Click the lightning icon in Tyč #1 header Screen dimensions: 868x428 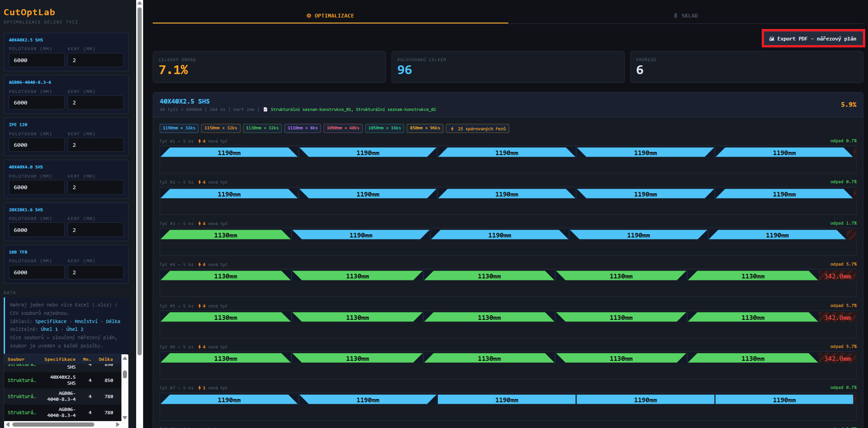[x=199, y=141]
